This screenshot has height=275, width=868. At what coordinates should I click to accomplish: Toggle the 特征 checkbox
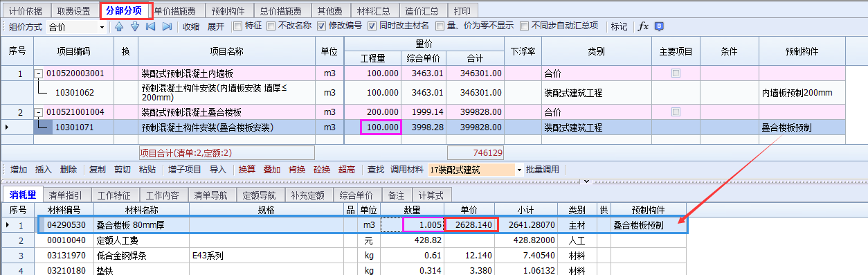238,26
